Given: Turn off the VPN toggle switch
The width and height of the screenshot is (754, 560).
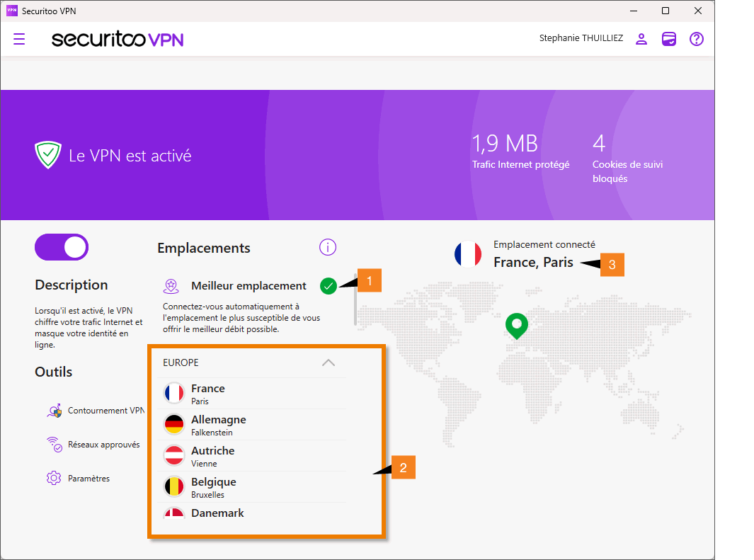Looking at the screenshot, I should tap(62, 247).
